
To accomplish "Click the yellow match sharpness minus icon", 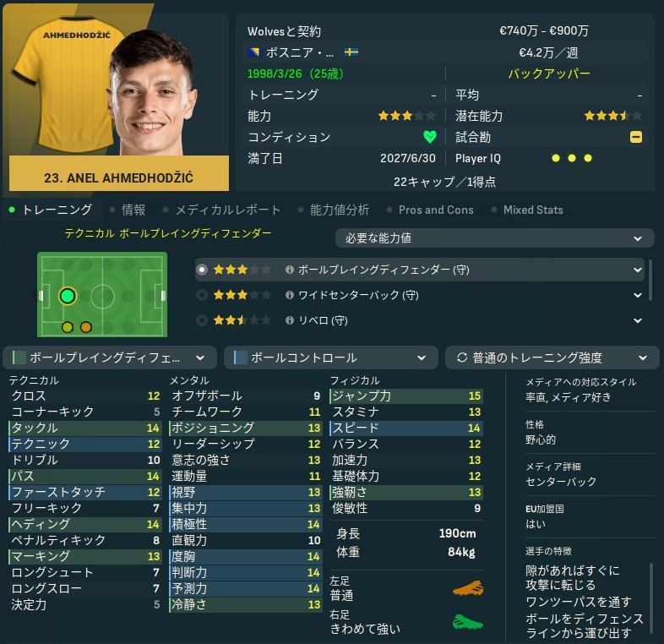I will (x=635, y=137).
